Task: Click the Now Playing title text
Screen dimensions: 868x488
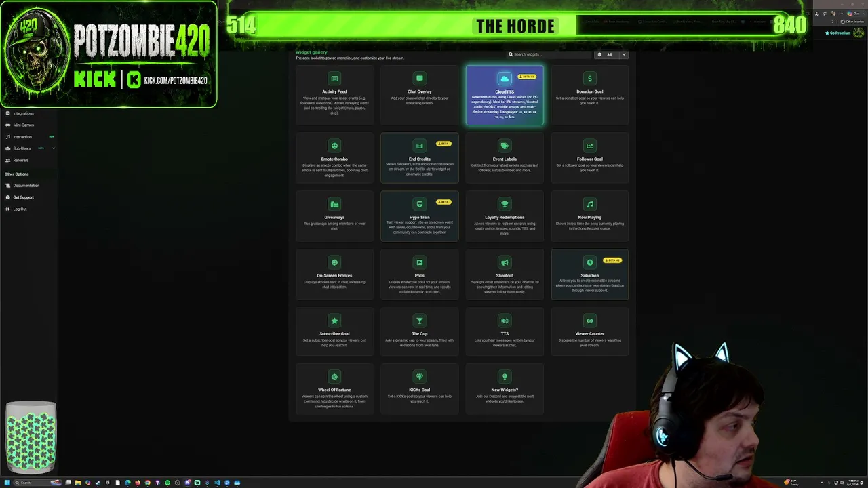Action: click(x=590, y=217)
